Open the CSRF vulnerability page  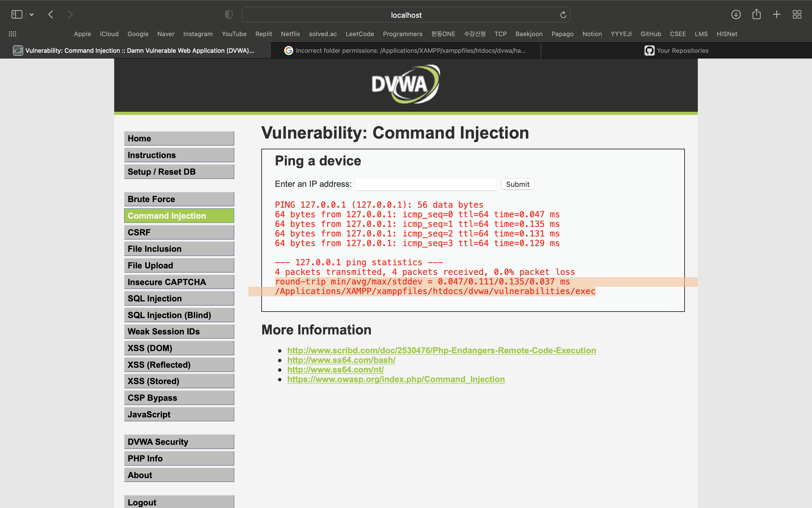coord(179,232)
